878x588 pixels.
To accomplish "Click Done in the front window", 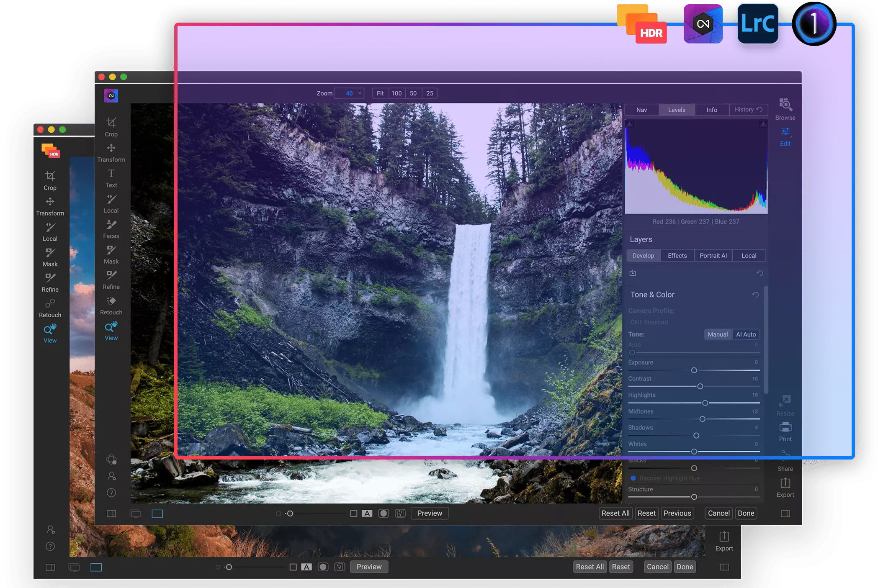I will click(746, 514).
